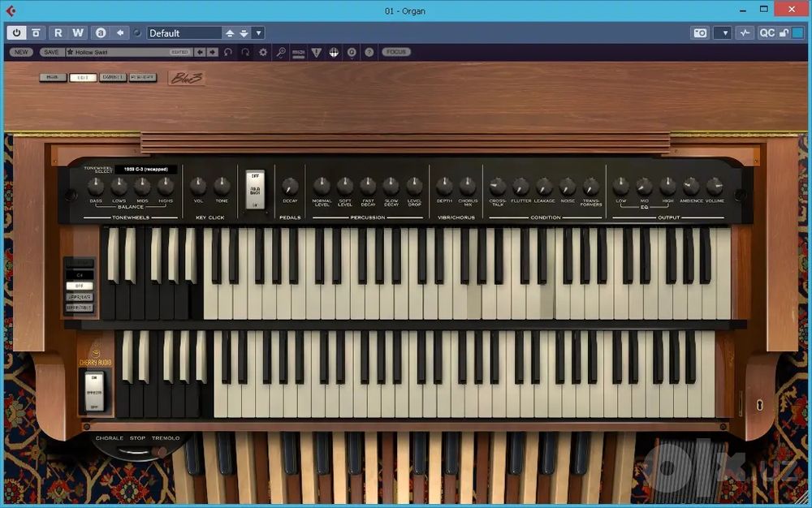Click the Key Click Vol knob

198,186
